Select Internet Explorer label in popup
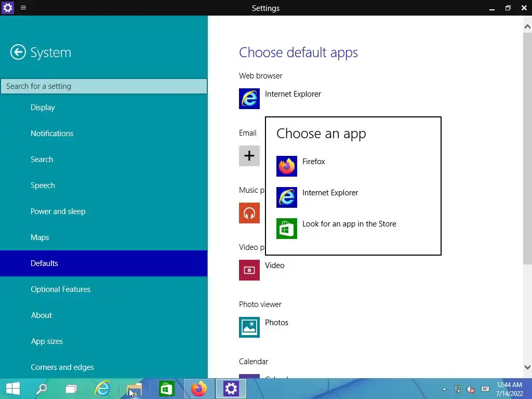 click(330, 193)
